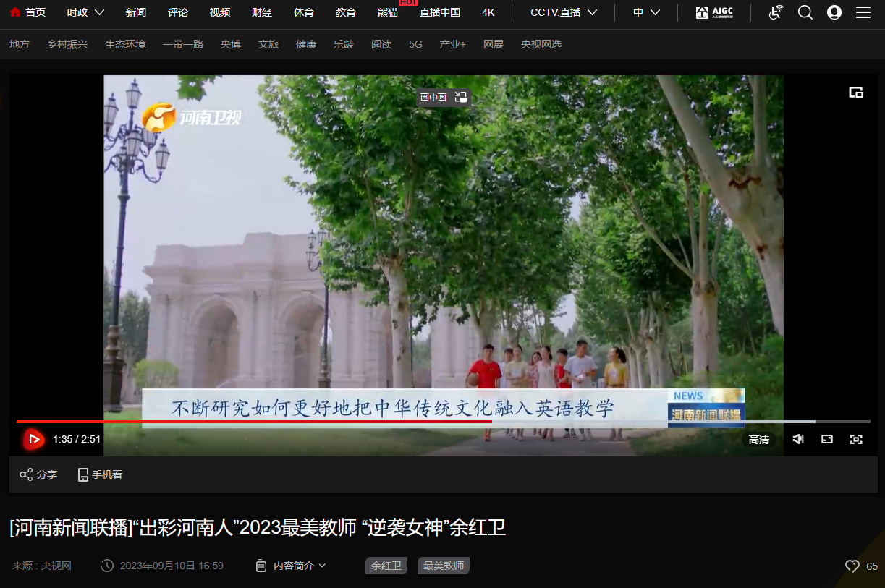Click the search magnifier icon

[805, 12]
